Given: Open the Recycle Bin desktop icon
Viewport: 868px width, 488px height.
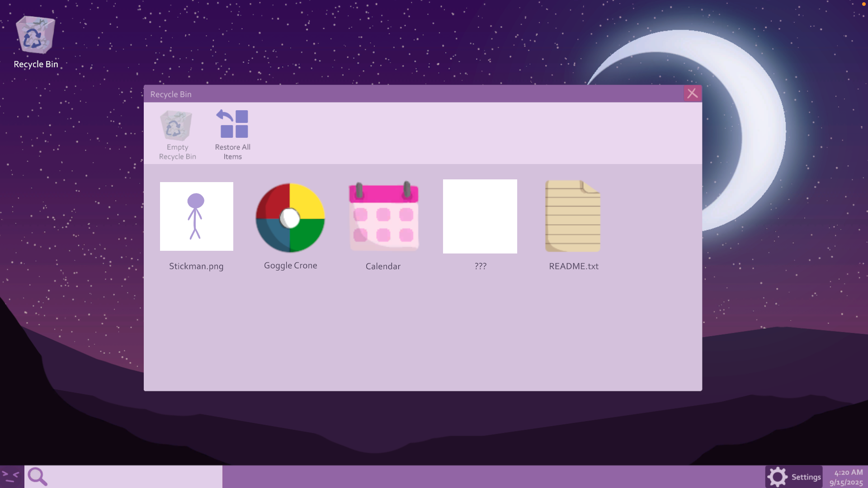Looking at the screenshot, I should point(35,36).
